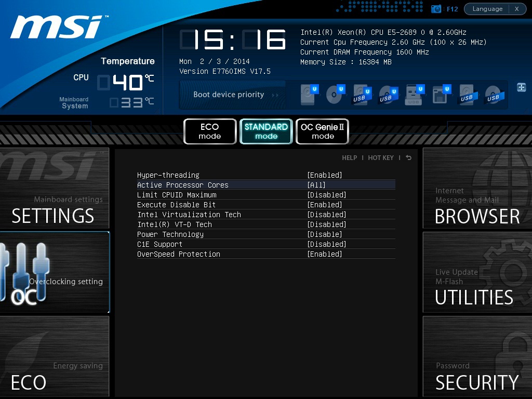Screen dimensions: 532x399
Task: Activate OC Genie II mode
Action: 322,131
